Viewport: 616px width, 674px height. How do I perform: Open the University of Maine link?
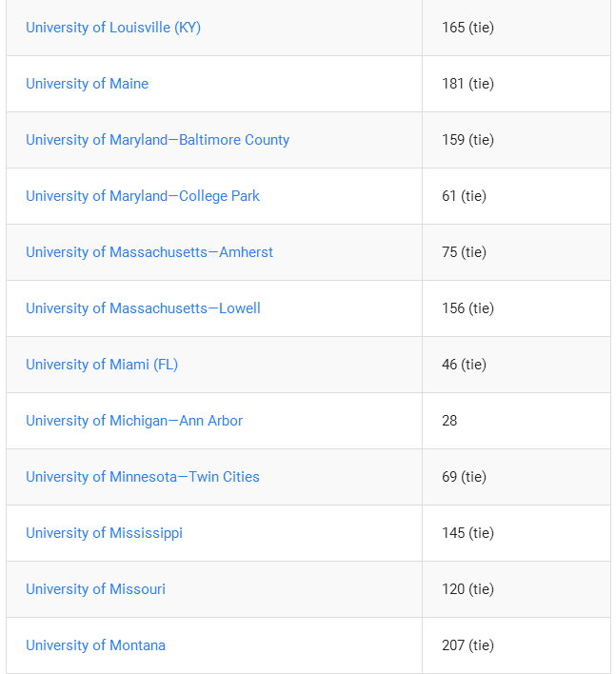(x=87, y=84)
